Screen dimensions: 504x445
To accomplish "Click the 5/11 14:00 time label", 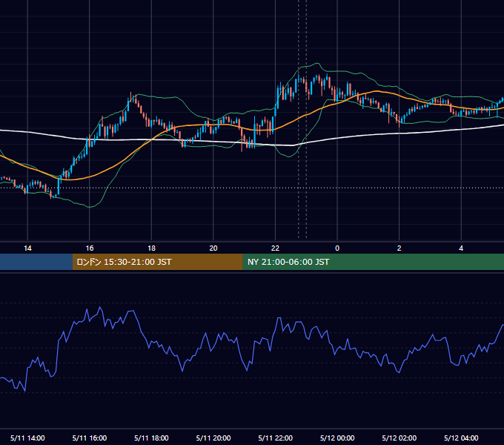I will tap(27, 438).
